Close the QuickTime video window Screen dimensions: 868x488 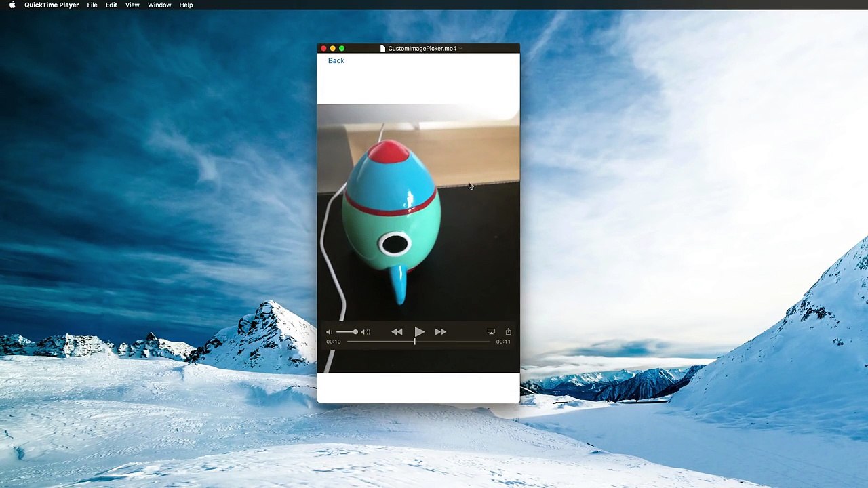click(x=323, y=49)
